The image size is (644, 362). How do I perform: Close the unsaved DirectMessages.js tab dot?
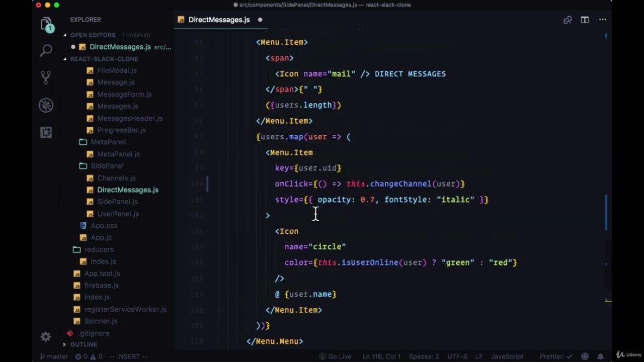[x=260, y=20]
